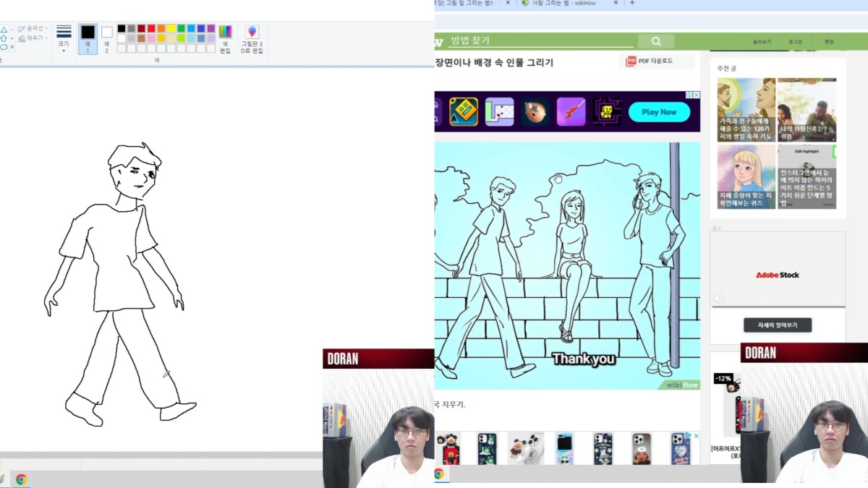
Task: Select Color 1 foreground box
Action: coord(88,33)
